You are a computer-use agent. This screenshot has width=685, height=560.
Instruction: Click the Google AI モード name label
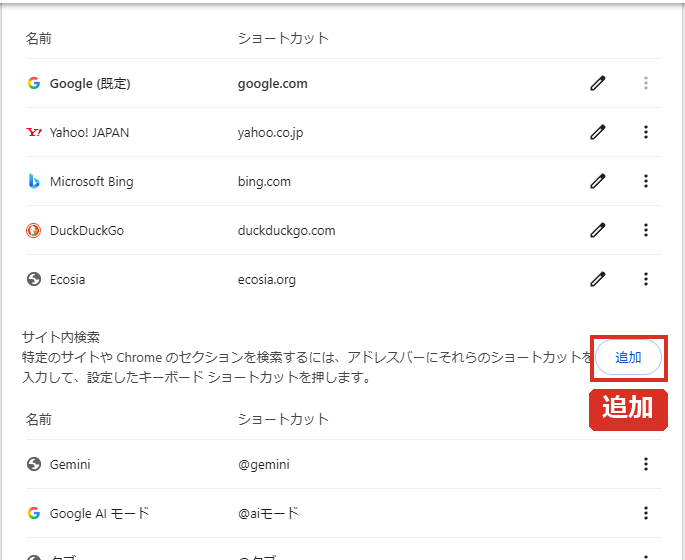tap(100, 513)
